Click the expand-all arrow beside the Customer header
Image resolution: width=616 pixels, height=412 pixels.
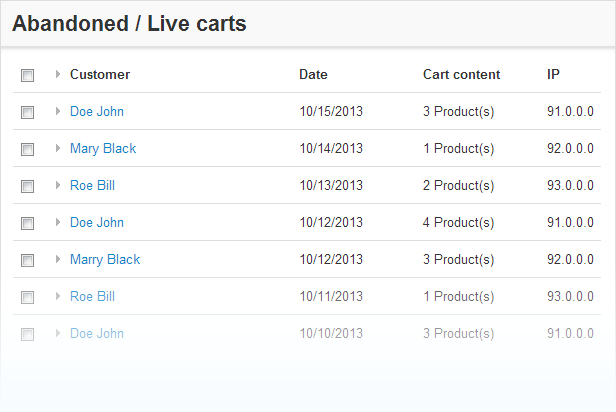coord(58,75)
